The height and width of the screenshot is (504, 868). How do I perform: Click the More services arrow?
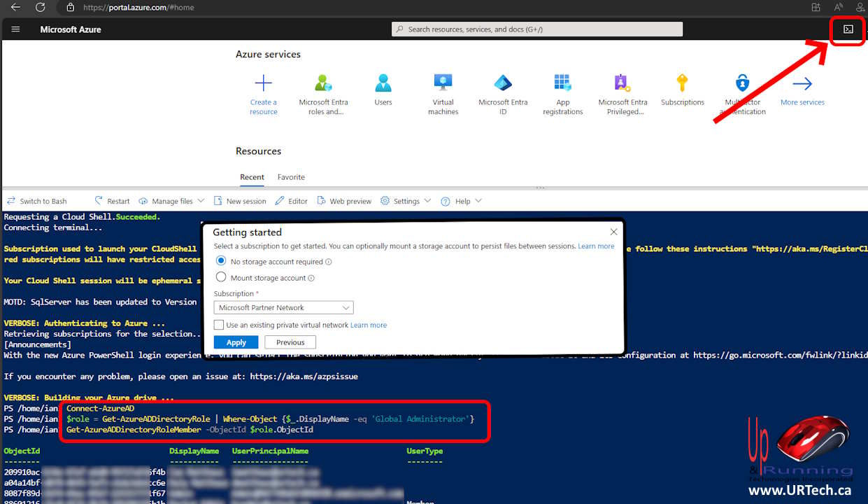pyautogui.click(x=802, y=84)
